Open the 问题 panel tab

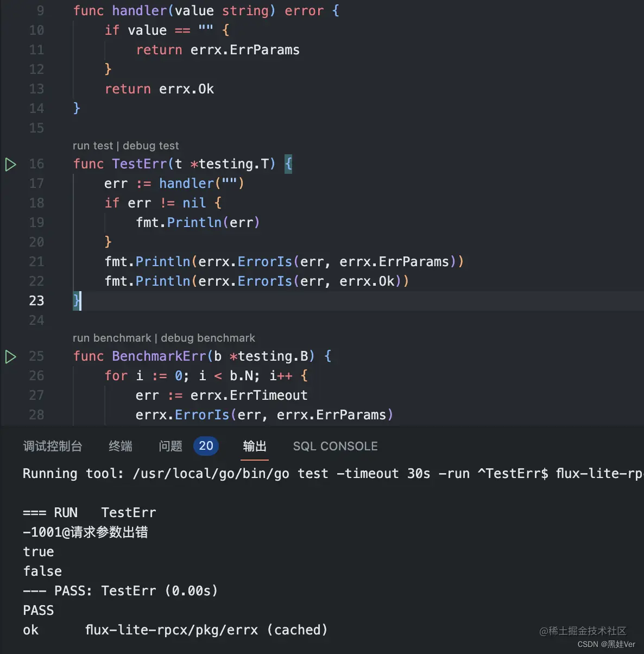(x=171, y=446)
